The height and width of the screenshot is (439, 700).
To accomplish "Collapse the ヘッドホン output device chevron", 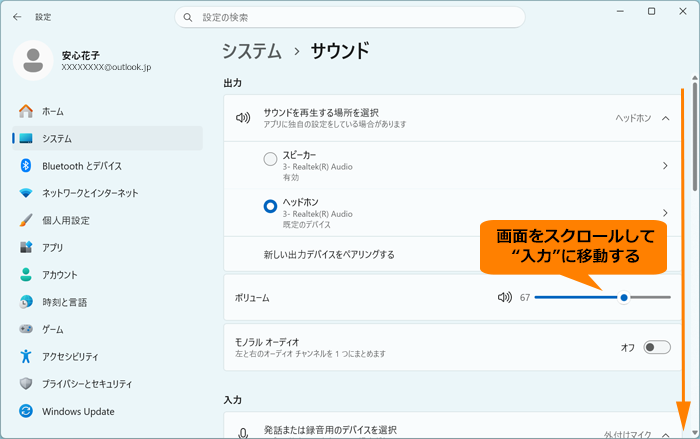I will click(665, 118).
